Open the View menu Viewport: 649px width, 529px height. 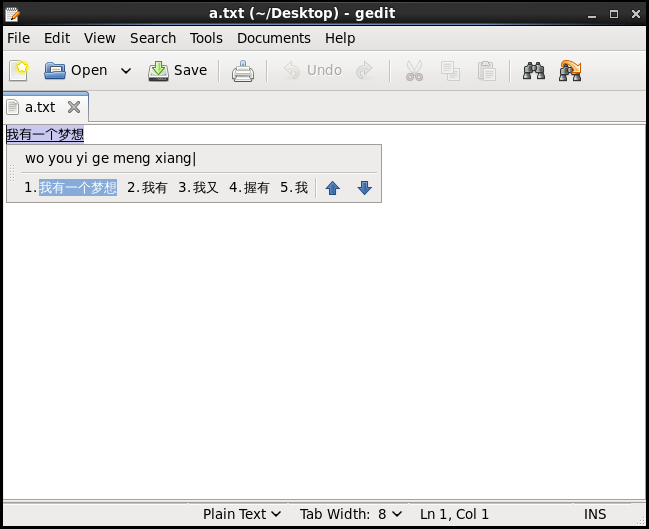100,38
